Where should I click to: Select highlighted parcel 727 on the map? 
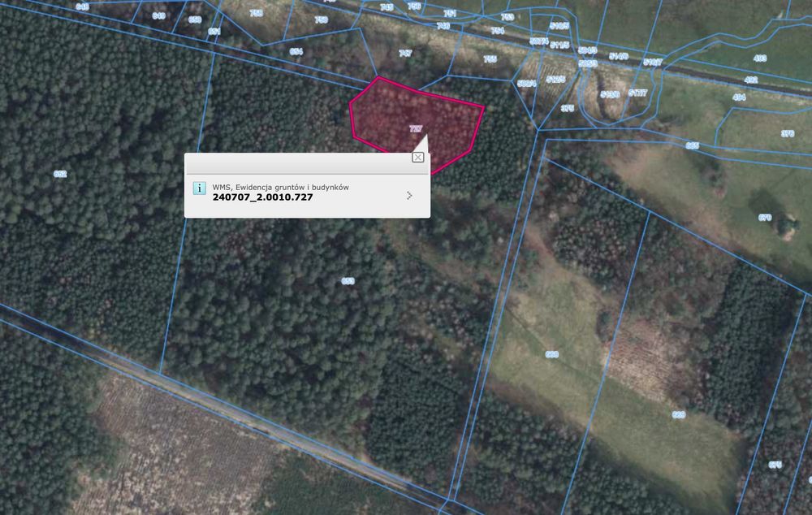pos(416,128)
